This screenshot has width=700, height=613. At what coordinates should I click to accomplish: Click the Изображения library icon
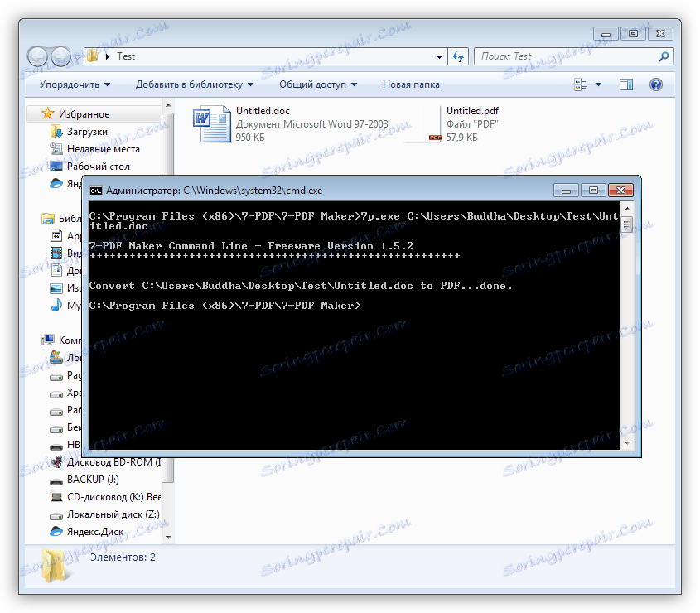pos(56,288)
